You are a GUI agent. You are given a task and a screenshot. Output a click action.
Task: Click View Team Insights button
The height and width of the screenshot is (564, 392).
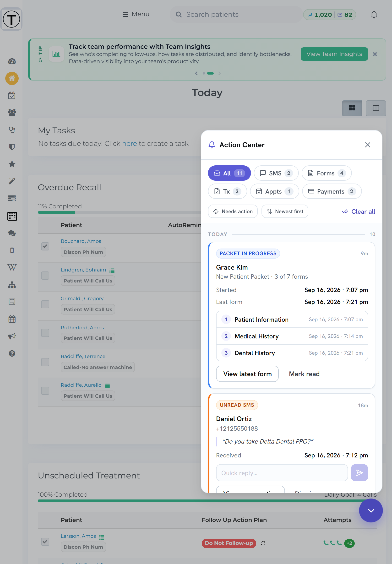coord(334,54)
